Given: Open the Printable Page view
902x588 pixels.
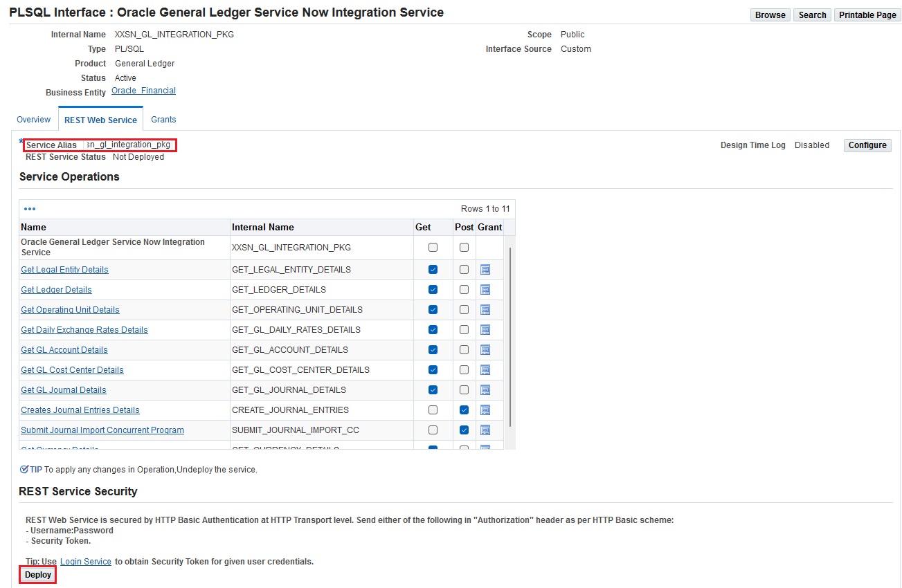Looking at the screenshot, I should tap(867, 15).
